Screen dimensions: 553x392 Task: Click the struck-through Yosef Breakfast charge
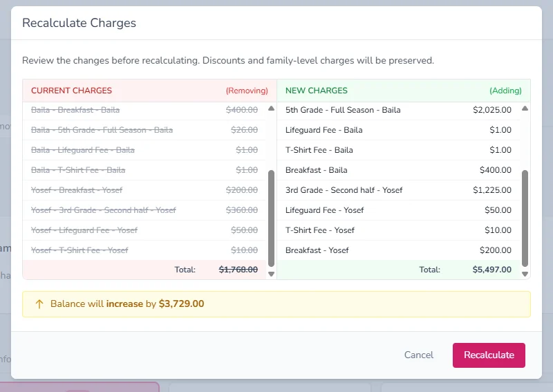144,190
